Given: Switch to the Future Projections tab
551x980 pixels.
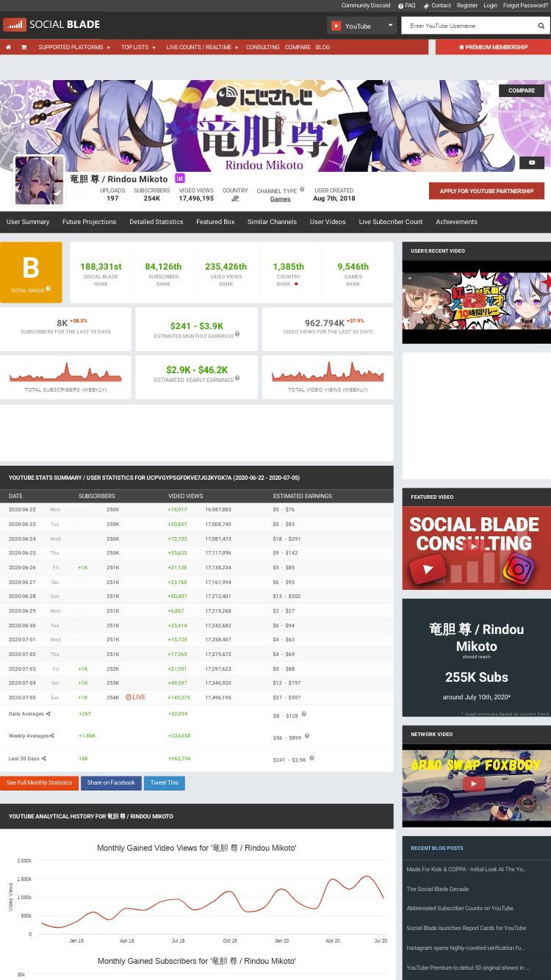Looking at the screenshot, I should coord(89,222).
